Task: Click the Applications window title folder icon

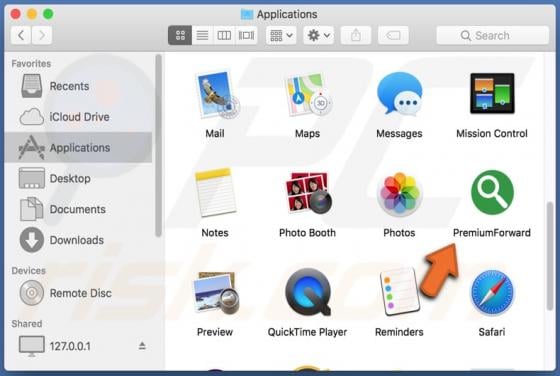Action: click(x=247, y=14)
